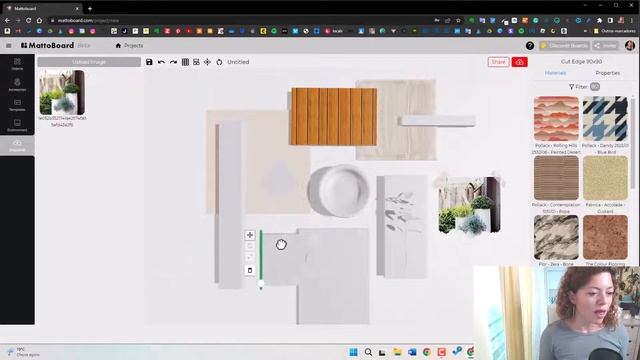Click the Materials panel scrollbar
The width and height of the screenshot is (640, 360).
[633, 143]
